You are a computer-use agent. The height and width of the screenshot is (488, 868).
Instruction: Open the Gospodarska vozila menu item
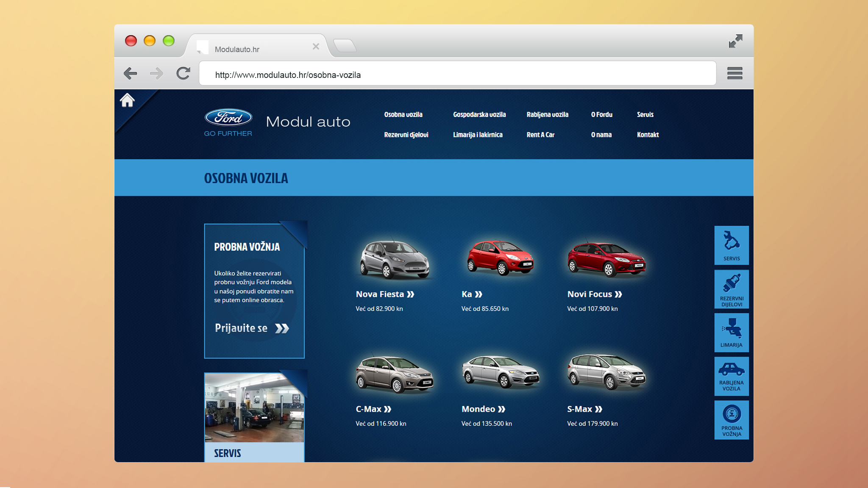(x=479, y=114)
